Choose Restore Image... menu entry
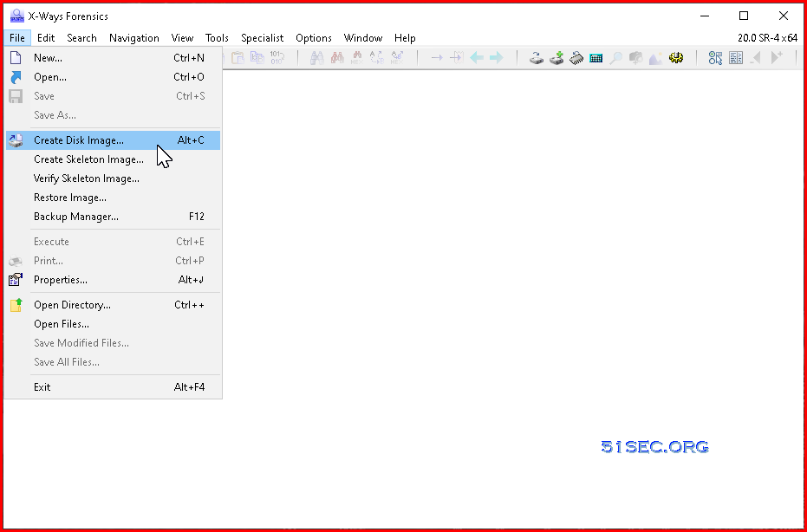The height and width of the screenshot is (532, 807). point(114,198)
